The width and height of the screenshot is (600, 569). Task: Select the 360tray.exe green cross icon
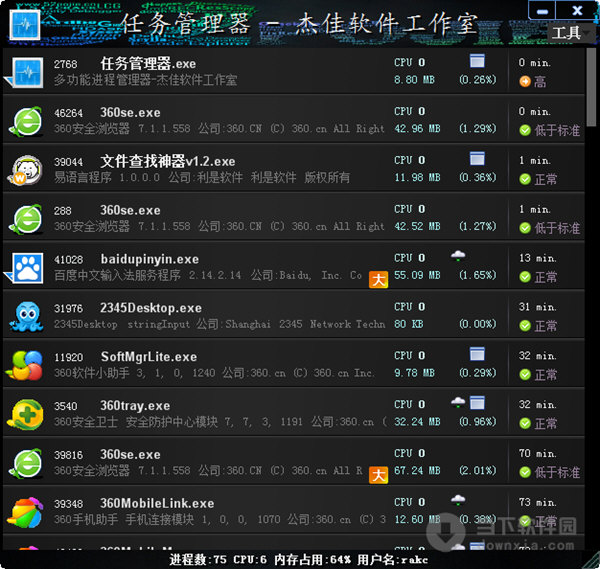[26, 414]
